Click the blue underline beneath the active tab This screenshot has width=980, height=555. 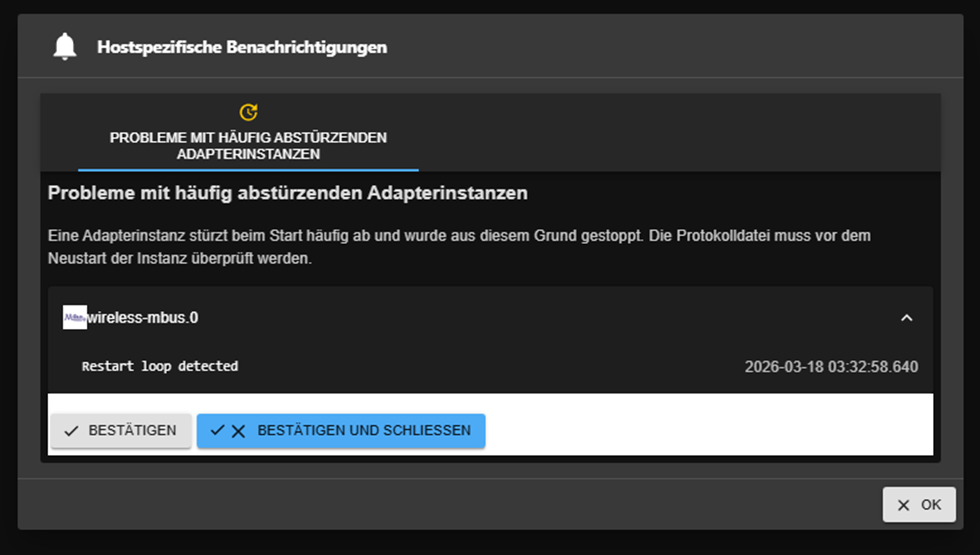coord(248,170)
